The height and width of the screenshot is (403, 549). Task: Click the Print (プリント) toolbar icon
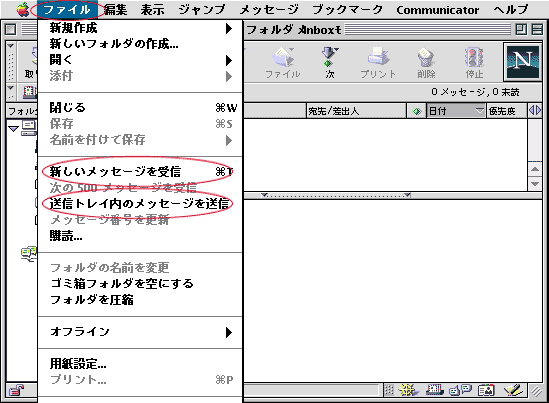tap(378, 62)
